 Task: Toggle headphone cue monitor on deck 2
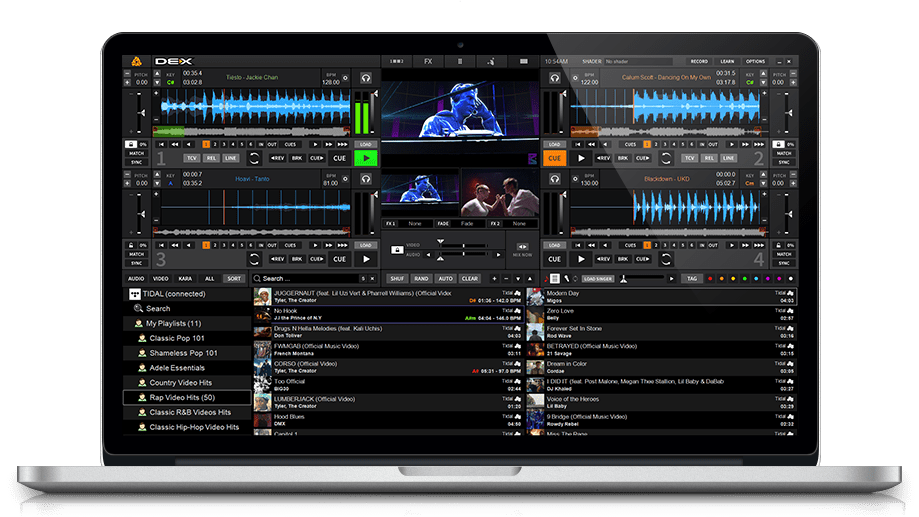pos(554,78)
